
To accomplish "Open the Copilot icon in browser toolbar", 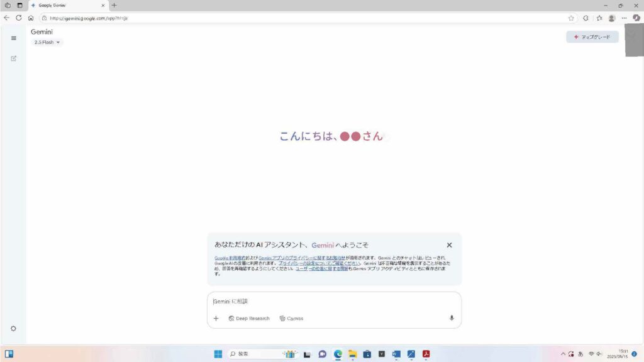I will (x=636, y=18).
